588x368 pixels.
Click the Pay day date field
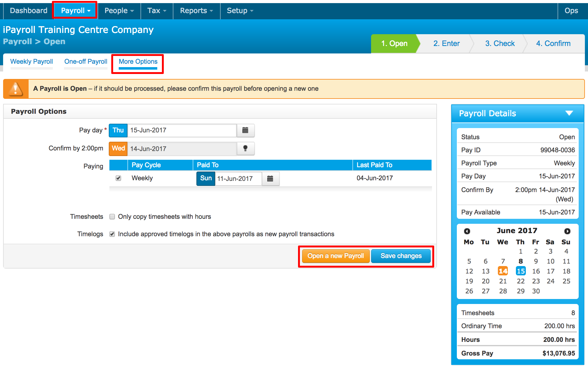pyautogui.click(x=182, y=130)
